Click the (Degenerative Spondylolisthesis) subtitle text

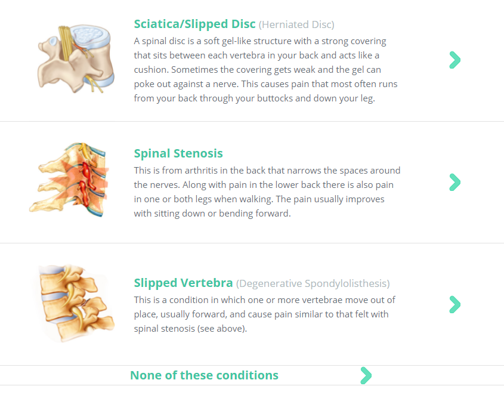313,283
